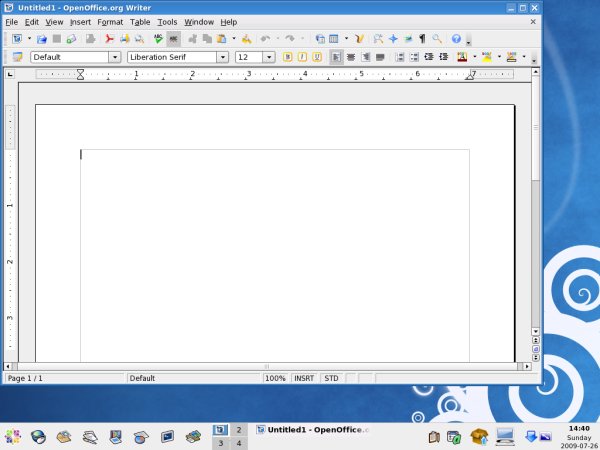600x450 pixels.
Task: Open the Table dropdown arrow
Action: pyautogui.click(x=346, y=39)
